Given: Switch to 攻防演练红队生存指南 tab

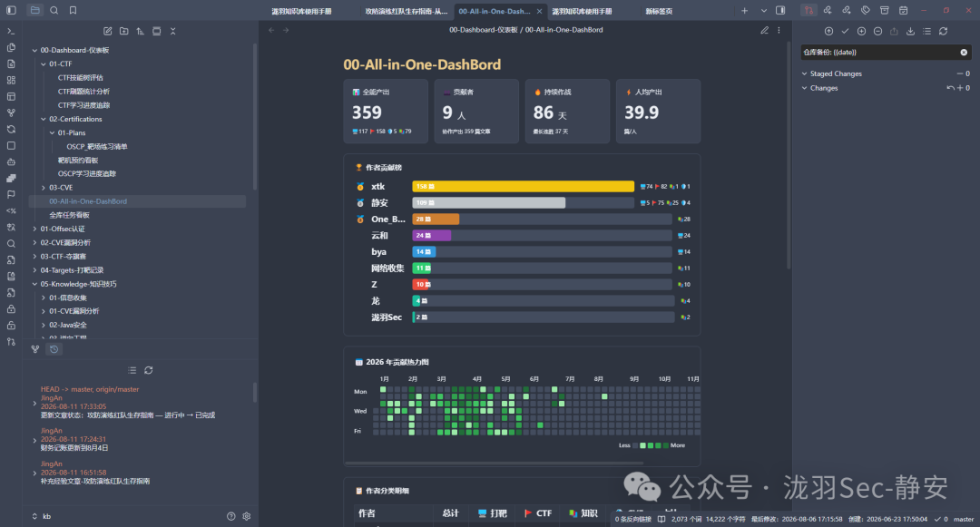Looking at the screenshot, I should (x=407, y=11).
